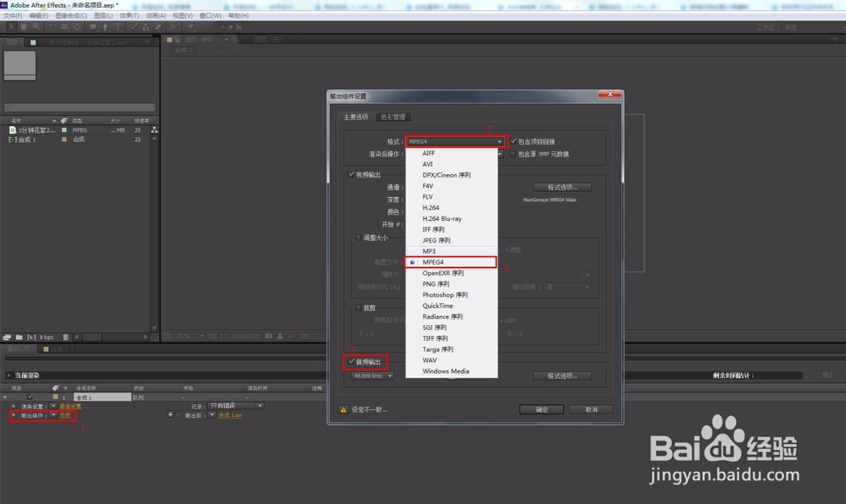
Task: Click audio 格式选项... button near bottom
Action: [563, 375]
